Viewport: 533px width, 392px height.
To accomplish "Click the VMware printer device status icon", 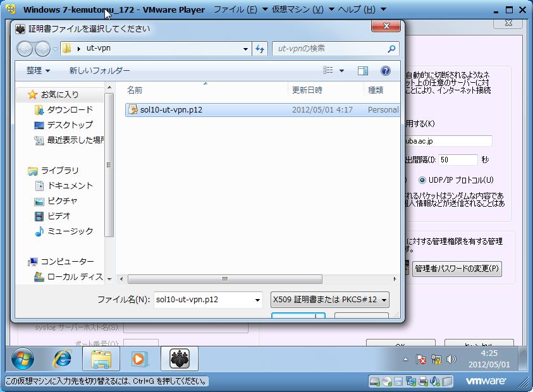I will 423,381.
